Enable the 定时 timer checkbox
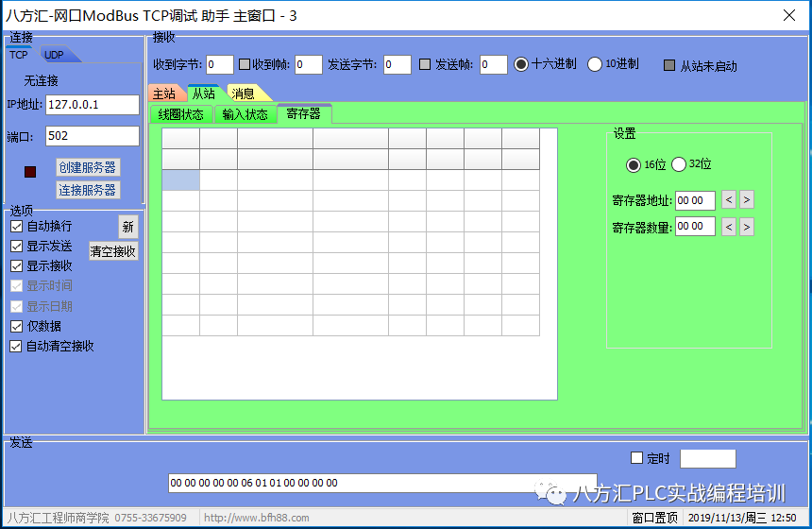This screenshot has height=529, width=812. [x=636, y=458]
